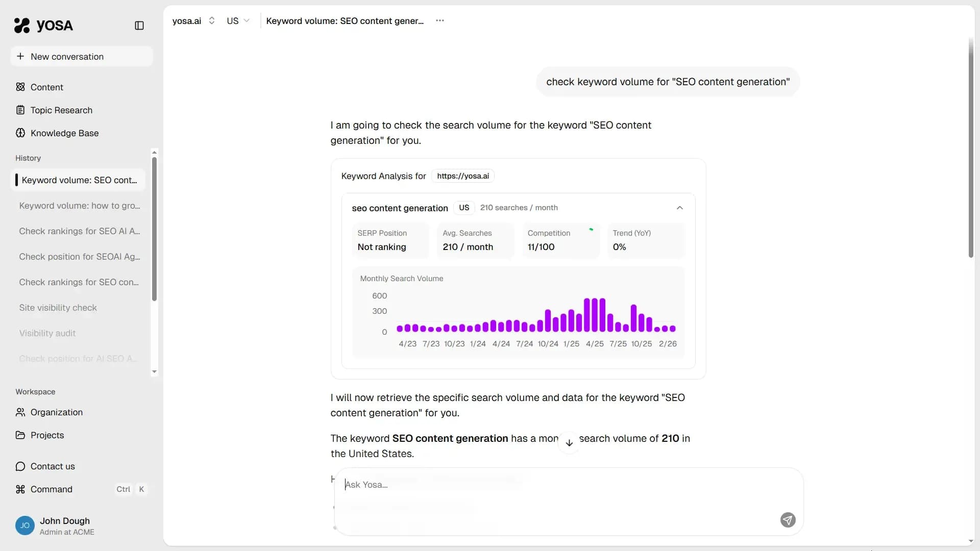Screen dimensions: 980x551
Task: Open the US country dropdown
Action: pos(238,21)
